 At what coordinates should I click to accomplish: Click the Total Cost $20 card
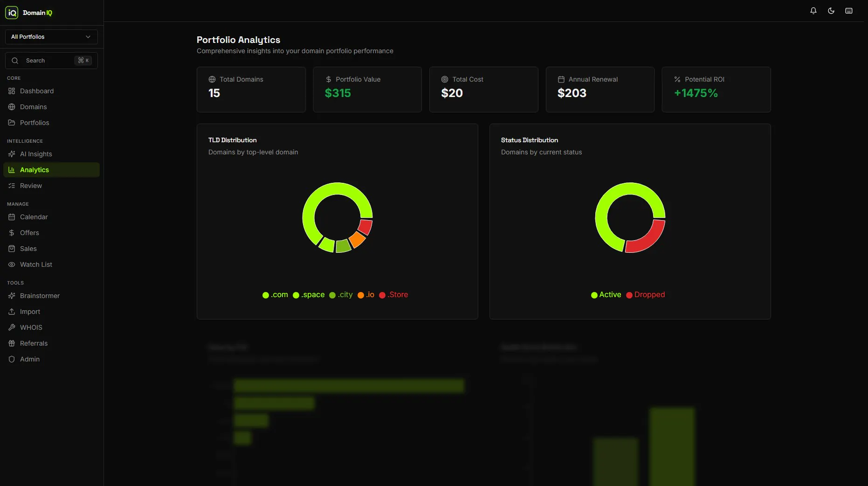coord(484,90)
